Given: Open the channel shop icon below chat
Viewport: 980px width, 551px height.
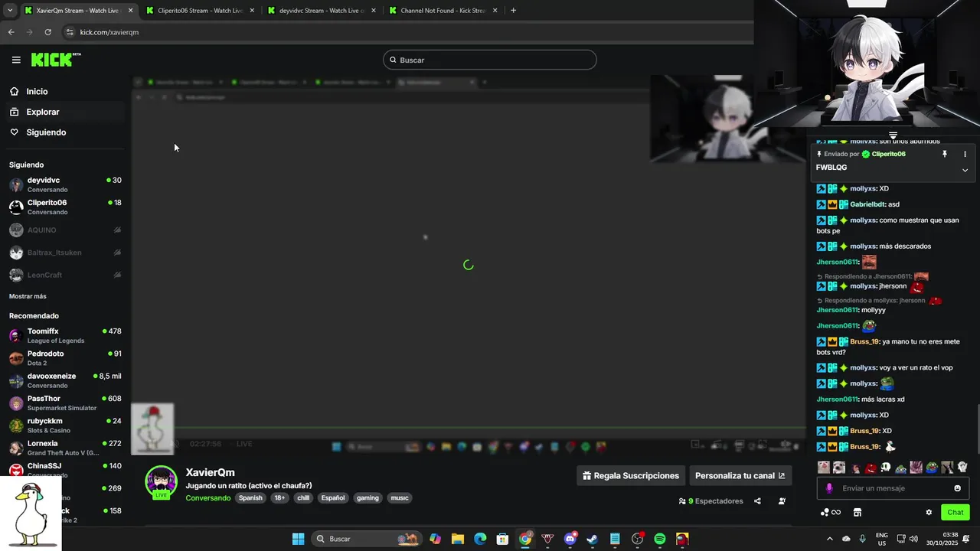Looking at the screenshot, I should click(x=857, y=513).
